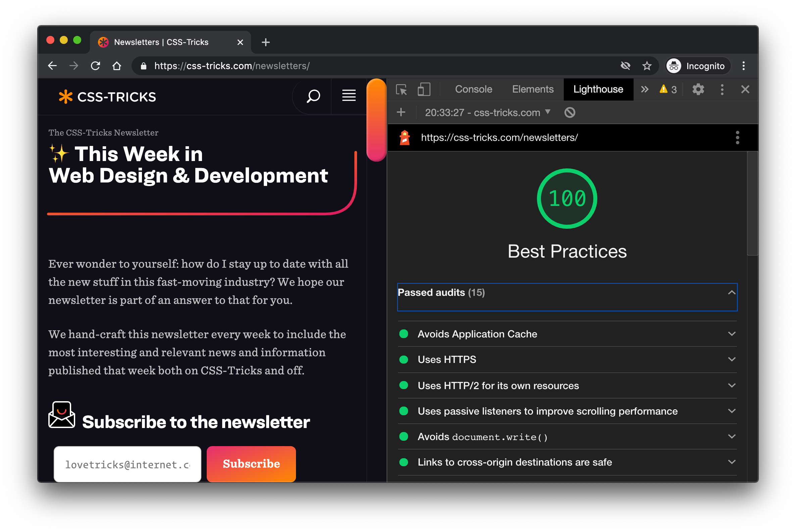796x532 pixels.
Task: Open the 20:33:27 report dropdown
Action: coord(488,112)
